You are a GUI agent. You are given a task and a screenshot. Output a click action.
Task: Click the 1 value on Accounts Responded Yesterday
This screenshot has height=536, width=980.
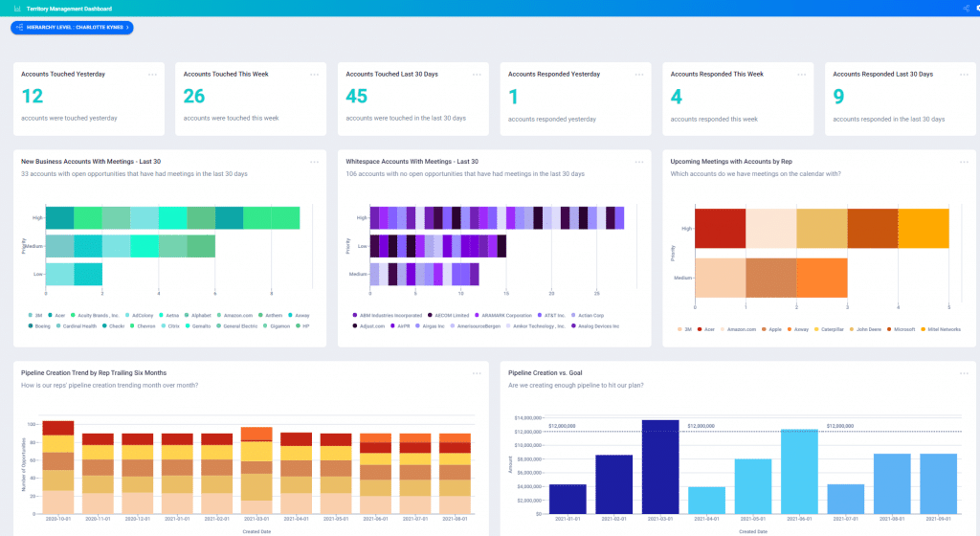point(513,97)
